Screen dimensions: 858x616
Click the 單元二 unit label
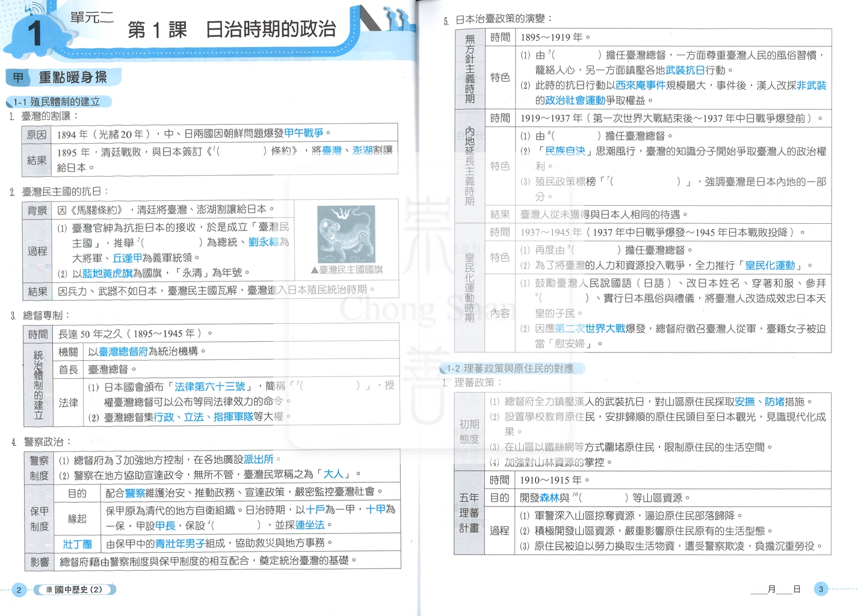pos(91,17)
